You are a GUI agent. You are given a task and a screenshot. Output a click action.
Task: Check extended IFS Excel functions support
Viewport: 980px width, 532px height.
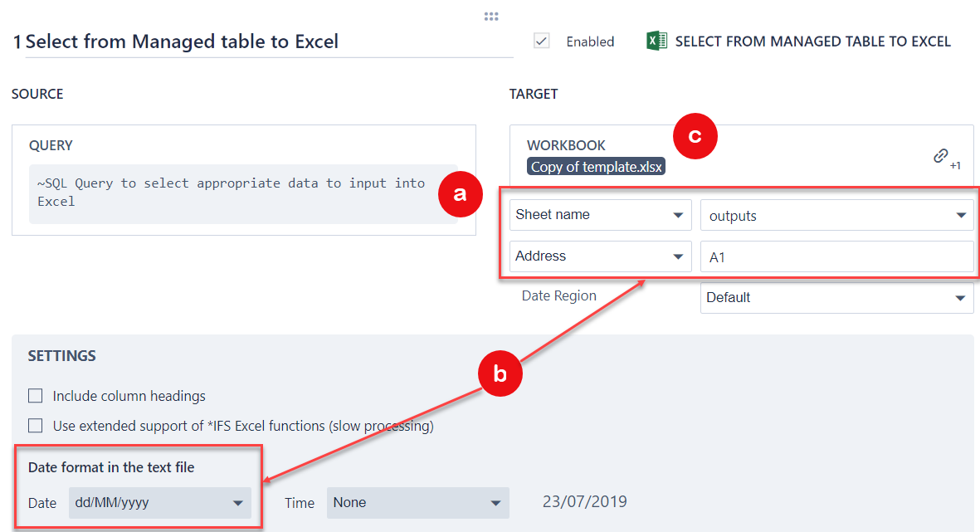[x=36, y=426]
